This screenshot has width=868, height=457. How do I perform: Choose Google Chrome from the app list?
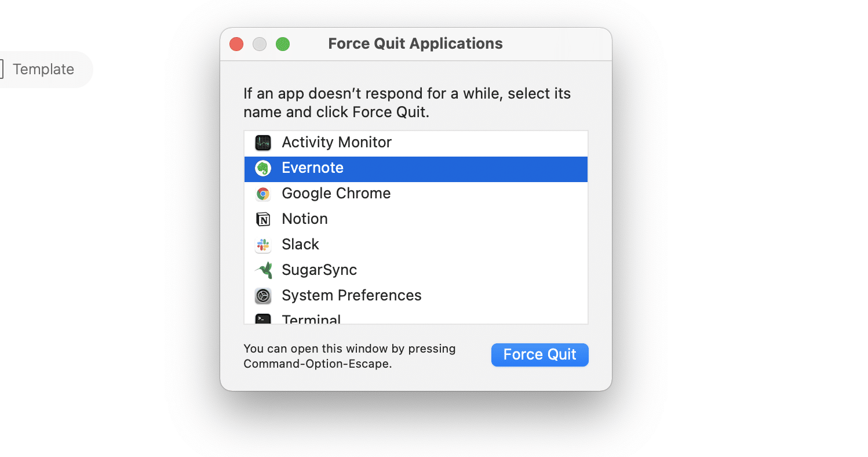(x=336, y=194)
